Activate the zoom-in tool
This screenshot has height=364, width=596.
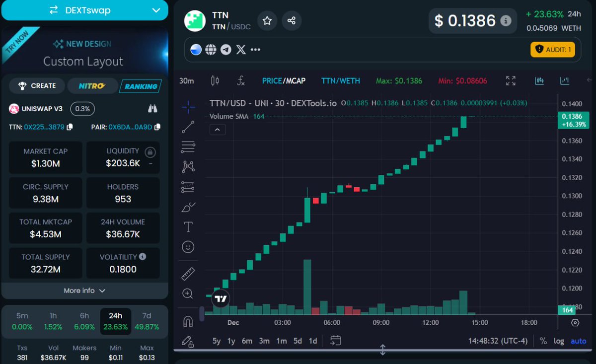point(188,294)
